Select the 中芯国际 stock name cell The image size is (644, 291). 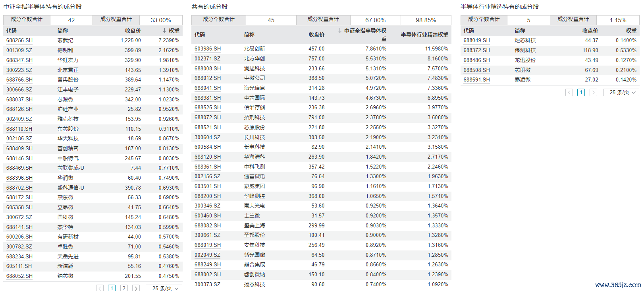click(x=255, y=98)
